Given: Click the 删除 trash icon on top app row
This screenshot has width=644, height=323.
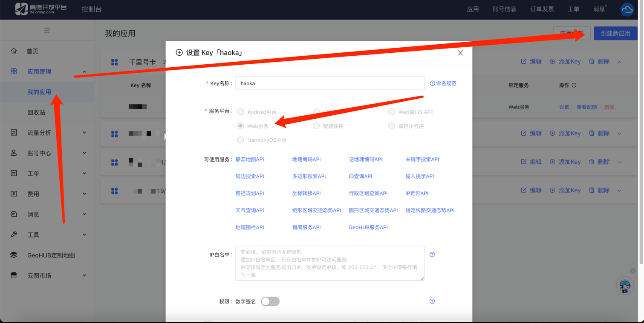Looking at the screenshot, I should point(592,61).
